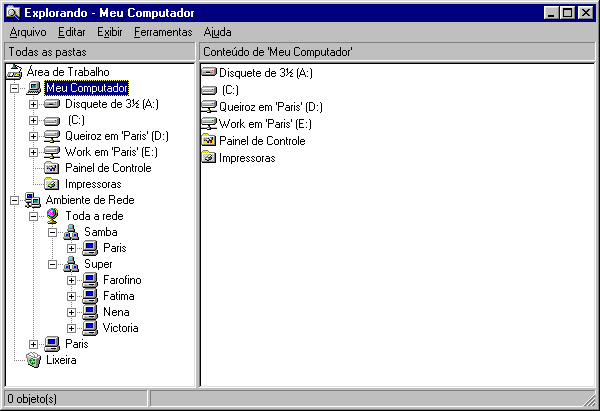Select 'Lixeira' label in tree

pyautogui.click(x=61, y=360)
